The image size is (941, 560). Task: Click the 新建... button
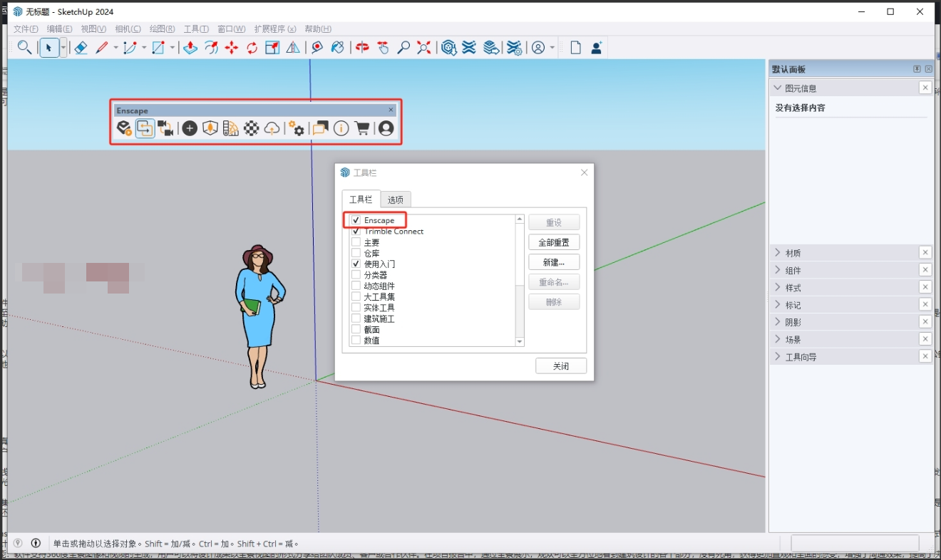click(x=554, y=262)
